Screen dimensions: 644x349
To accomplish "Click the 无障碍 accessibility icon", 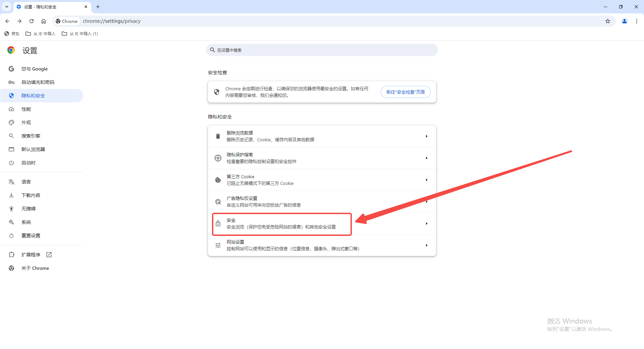I will pos(11,209).
